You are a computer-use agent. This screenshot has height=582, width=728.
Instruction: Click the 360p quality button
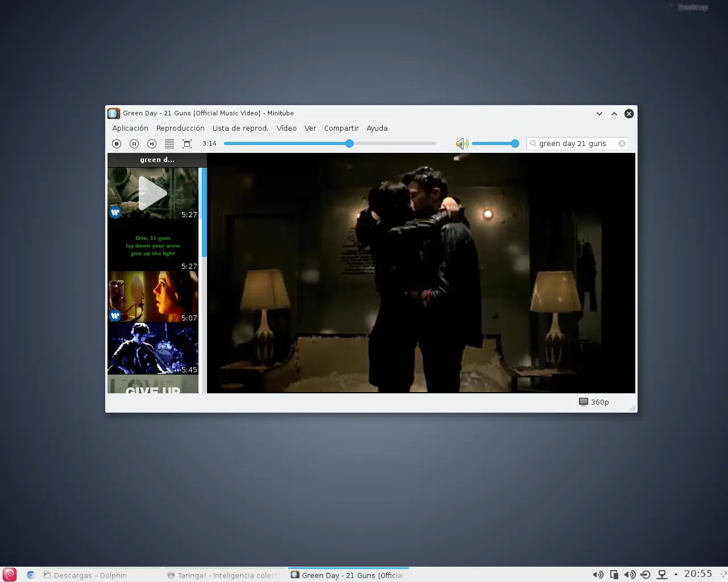click(594, 402)
